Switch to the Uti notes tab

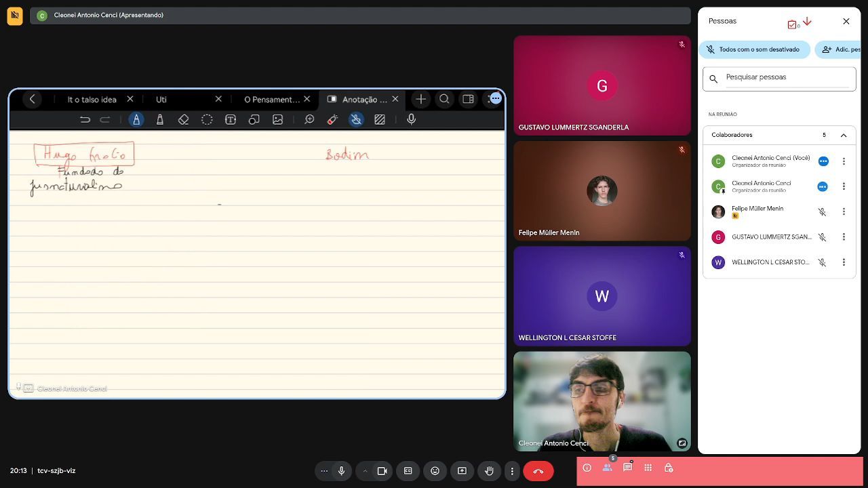(x=161, y=99)
